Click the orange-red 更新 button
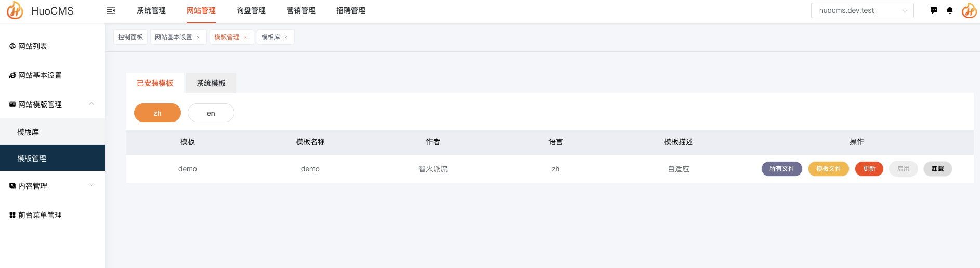The width and height of the screenshot is (980, 268). pyautogui.click(x=869, y=169)
